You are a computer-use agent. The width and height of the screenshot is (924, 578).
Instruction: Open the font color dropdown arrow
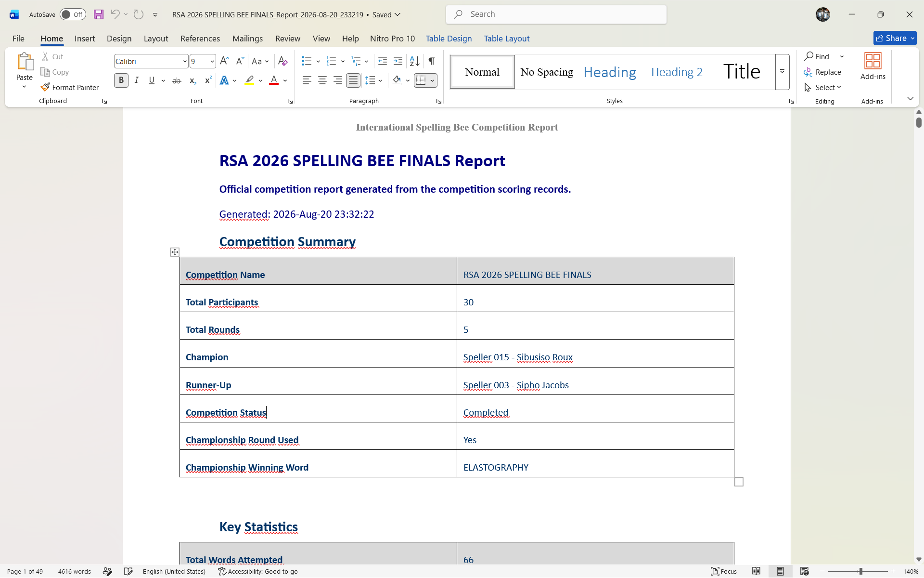click(x=285, y=80)
